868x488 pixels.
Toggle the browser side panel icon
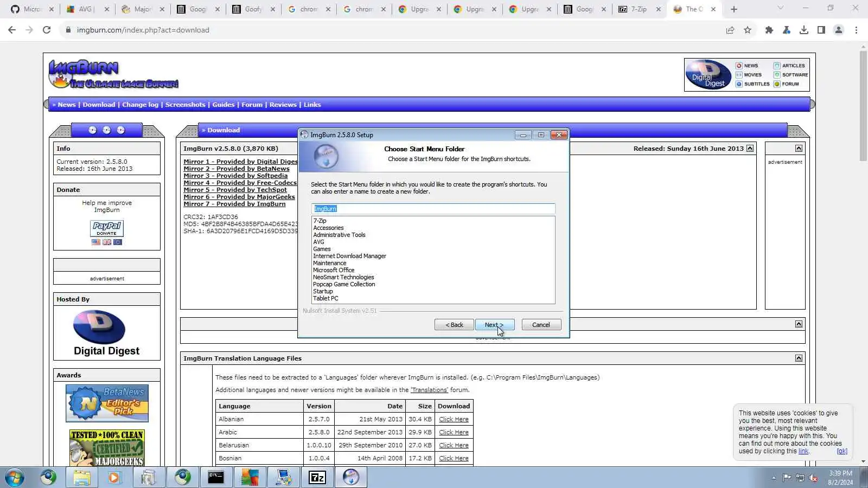pyautogui.click(x=821, y=30)
